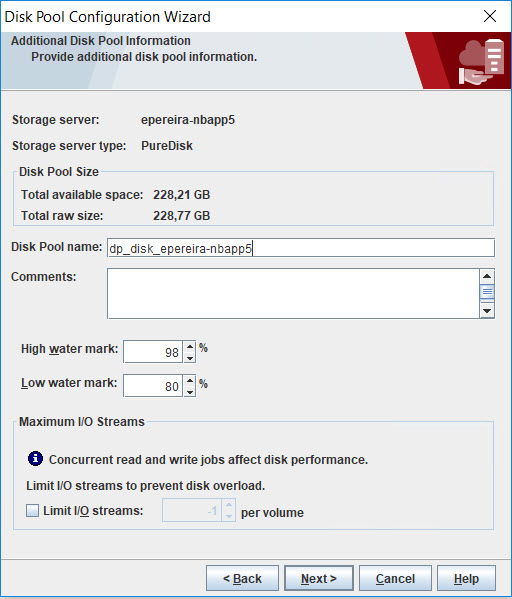
Task: Select the High water mark value field
Action: (x=153, y=352)
